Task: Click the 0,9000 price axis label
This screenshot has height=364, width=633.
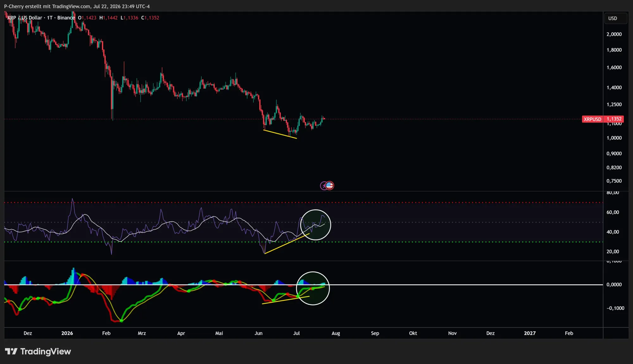Action: [614, 154]
